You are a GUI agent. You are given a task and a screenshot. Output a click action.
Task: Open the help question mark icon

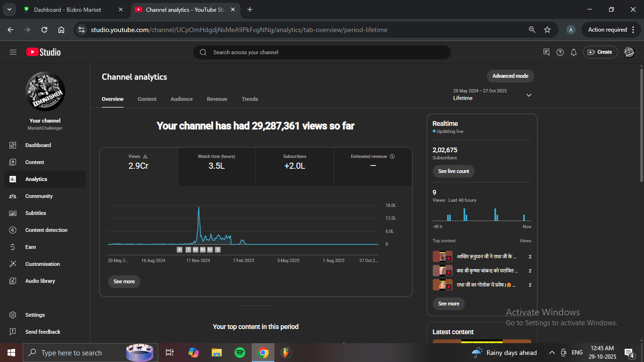point(560,52)
